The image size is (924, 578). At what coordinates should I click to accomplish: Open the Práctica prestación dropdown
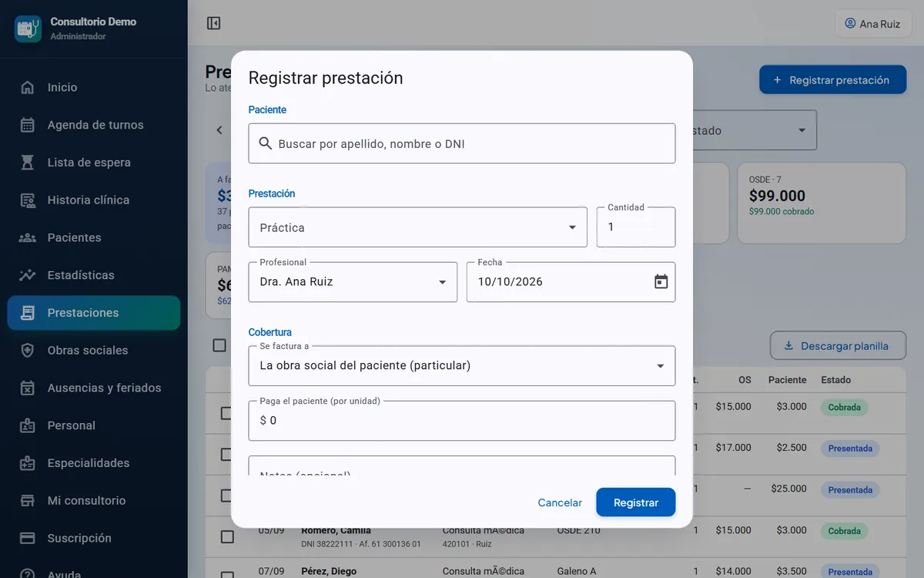point(418,227)
